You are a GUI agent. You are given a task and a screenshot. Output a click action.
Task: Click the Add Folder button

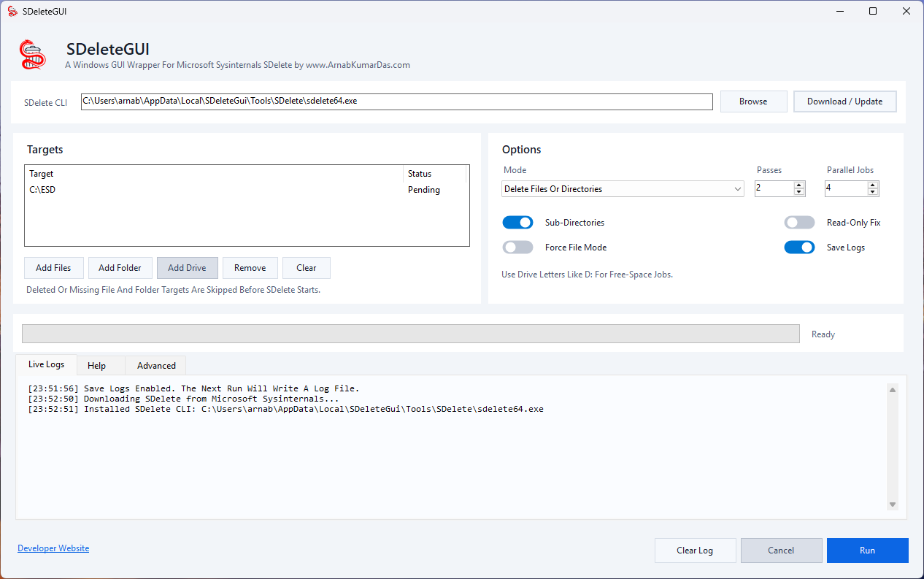click(x=120, y=268)
